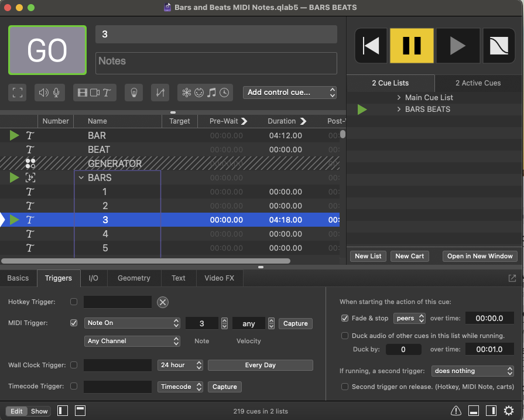Disable the MIDI Trigger checkbox
524x420 pixels.
[74, 323]
